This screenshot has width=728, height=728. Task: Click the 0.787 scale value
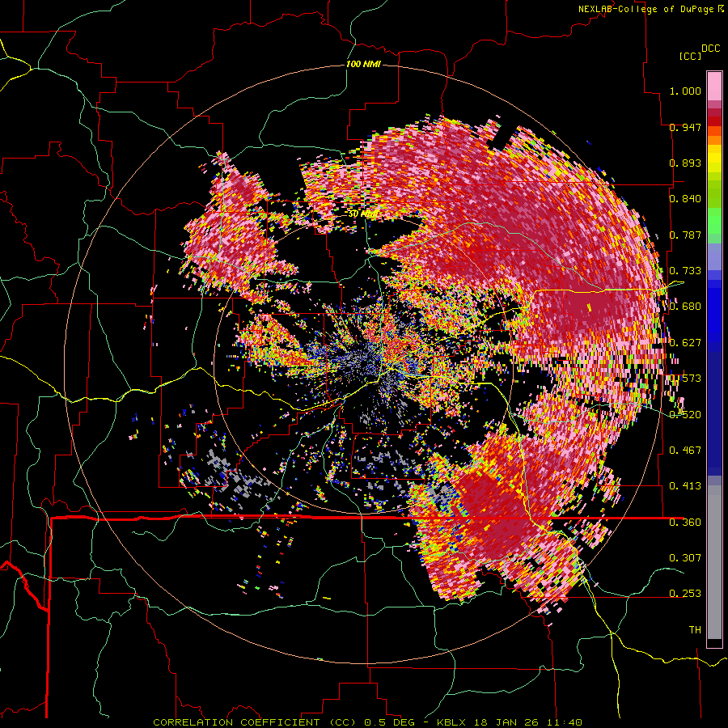coord(685,235)
